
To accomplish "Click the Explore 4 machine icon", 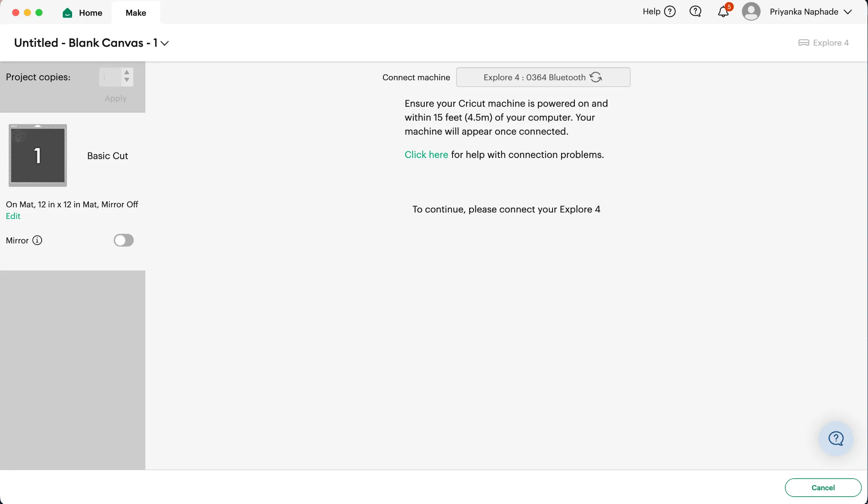I will pos(804,43).
